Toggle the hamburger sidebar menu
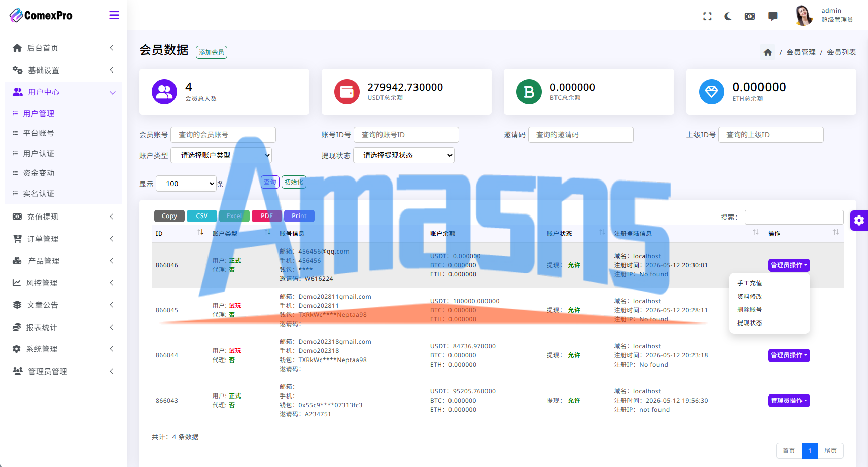Image resolution: width=868 pixels, height=467 pixels. coord(114,15)
